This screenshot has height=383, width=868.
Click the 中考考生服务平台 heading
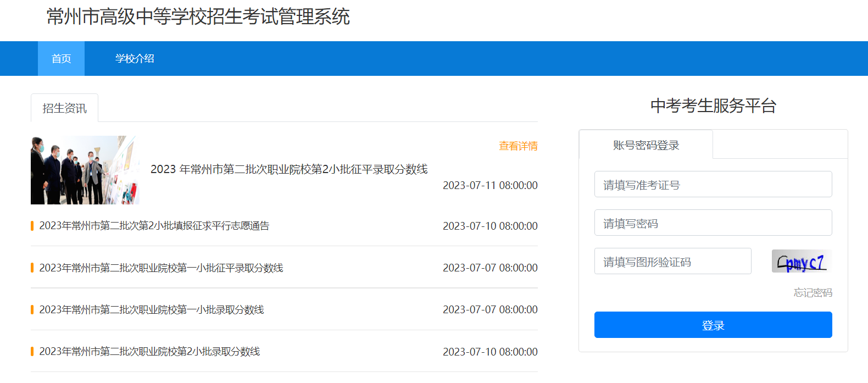[713, 106]
